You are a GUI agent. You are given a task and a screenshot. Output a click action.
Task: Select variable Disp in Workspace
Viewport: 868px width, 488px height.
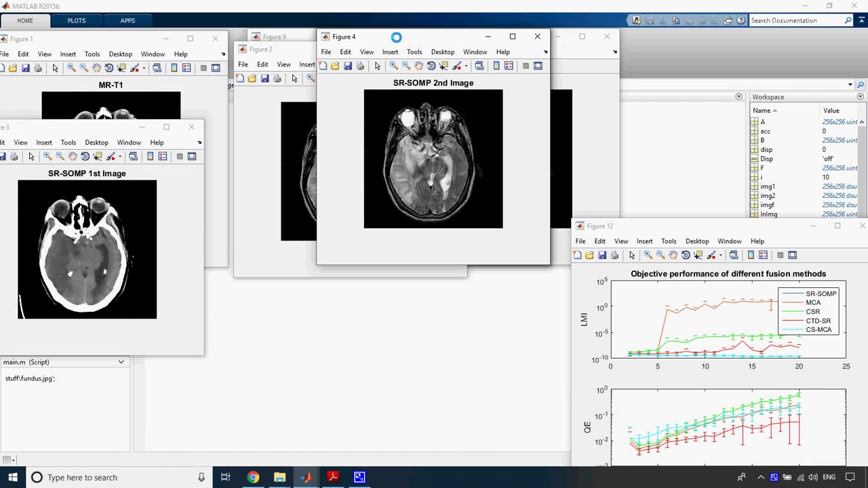tap(766, 159)
